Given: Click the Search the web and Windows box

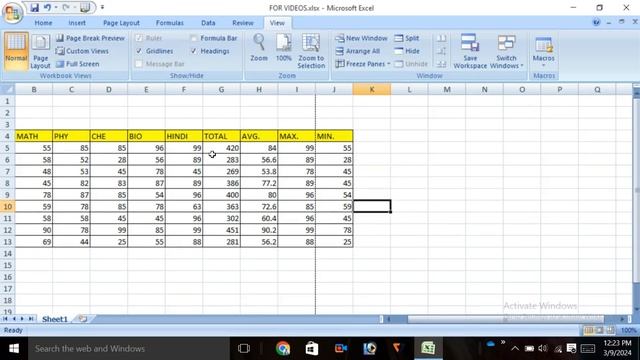Looking at the screenshot, I should click(x=129, y=348).
